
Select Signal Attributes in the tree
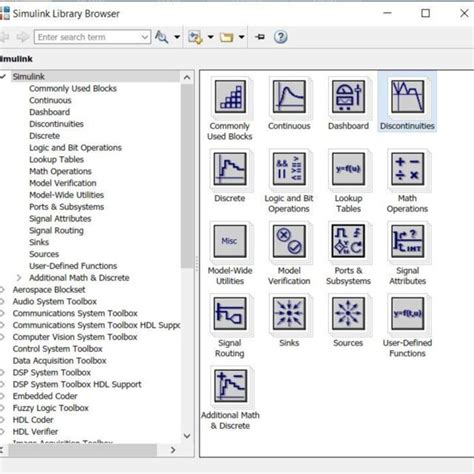(x=60, y=219)
